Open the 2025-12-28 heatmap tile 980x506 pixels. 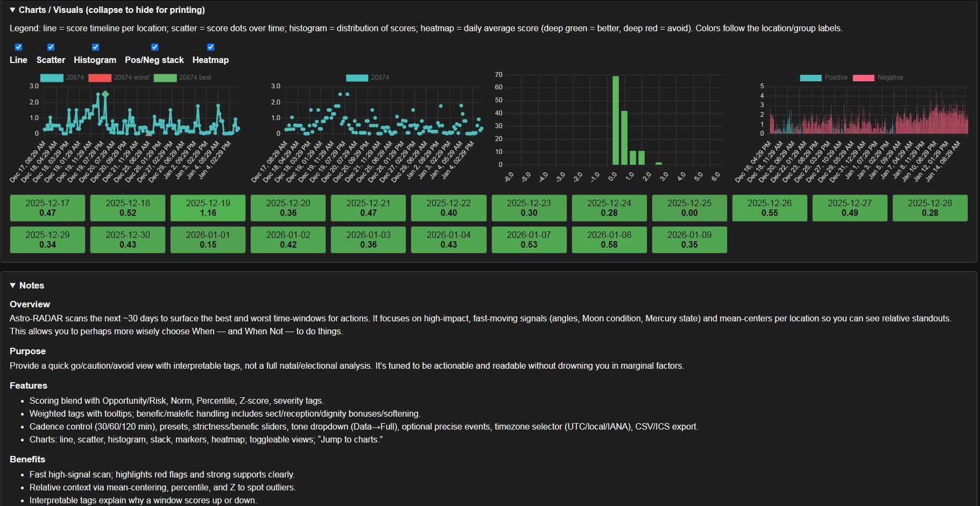(x=930, y=208)
